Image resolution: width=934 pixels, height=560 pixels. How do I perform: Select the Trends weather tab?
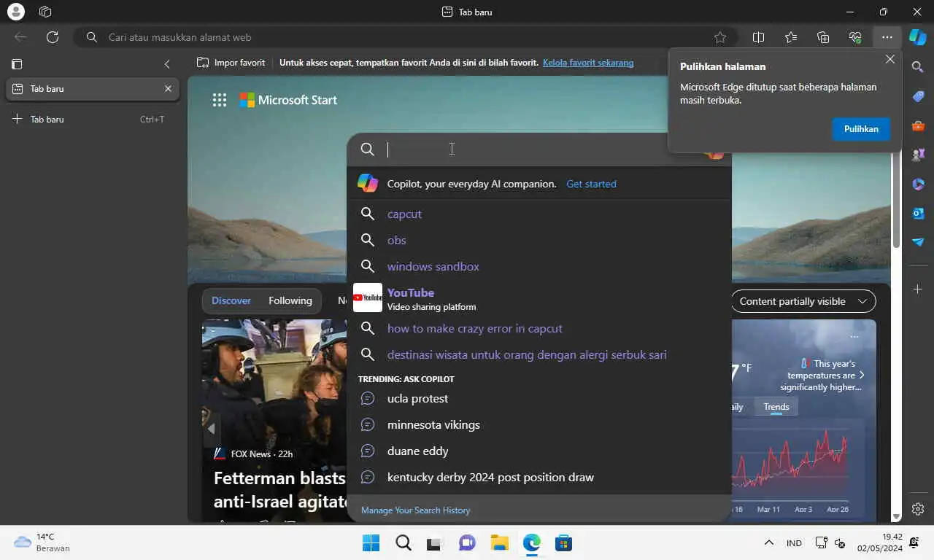[776, 407]
